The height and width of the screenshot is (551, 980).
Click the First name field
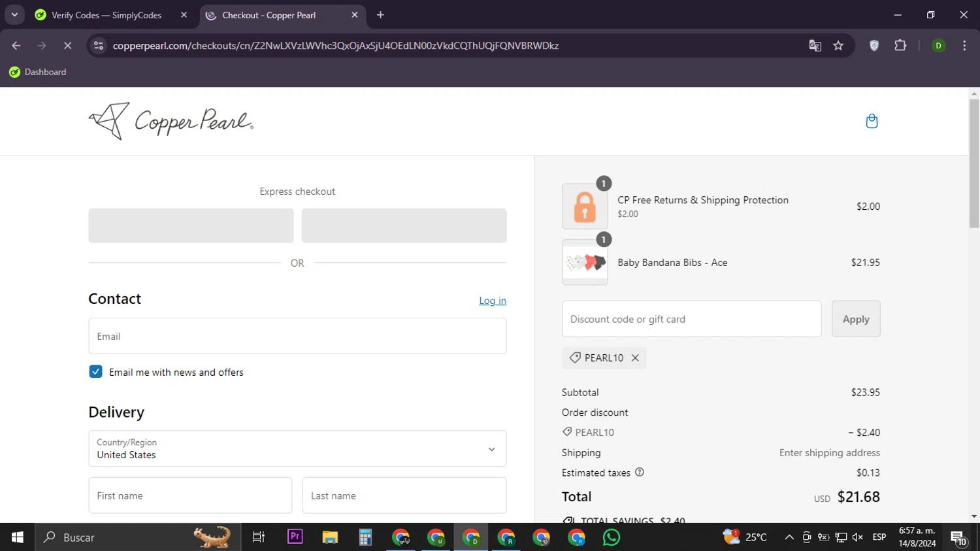pyautogui.click(x=190, y=495)
